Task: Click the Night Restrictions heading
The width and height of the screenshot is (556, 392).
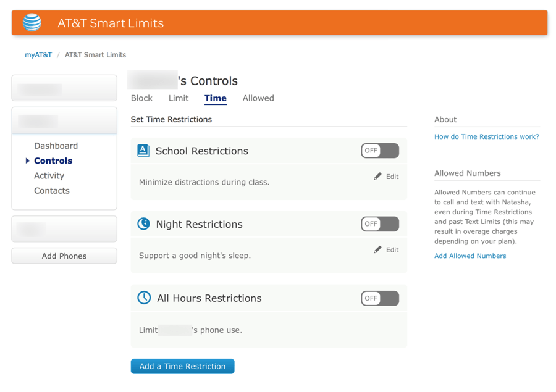Action: click(x=200, y=224)
